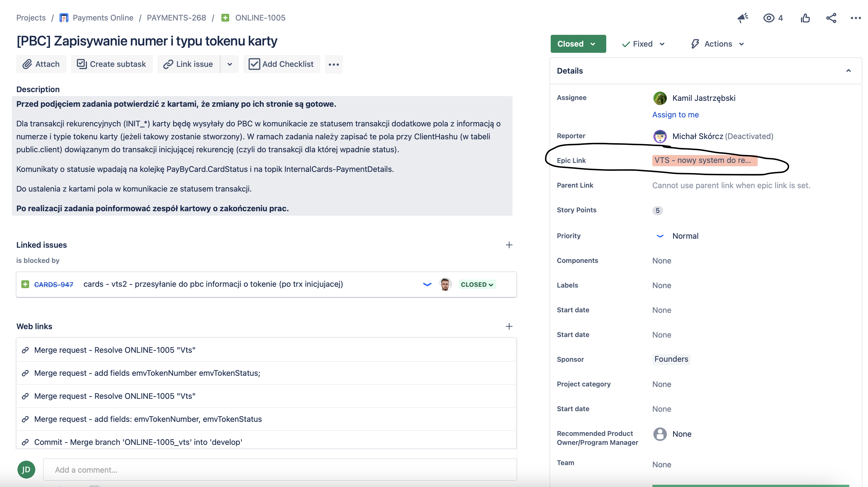Open the Fixed resolution dropdown

pos(644,44)
